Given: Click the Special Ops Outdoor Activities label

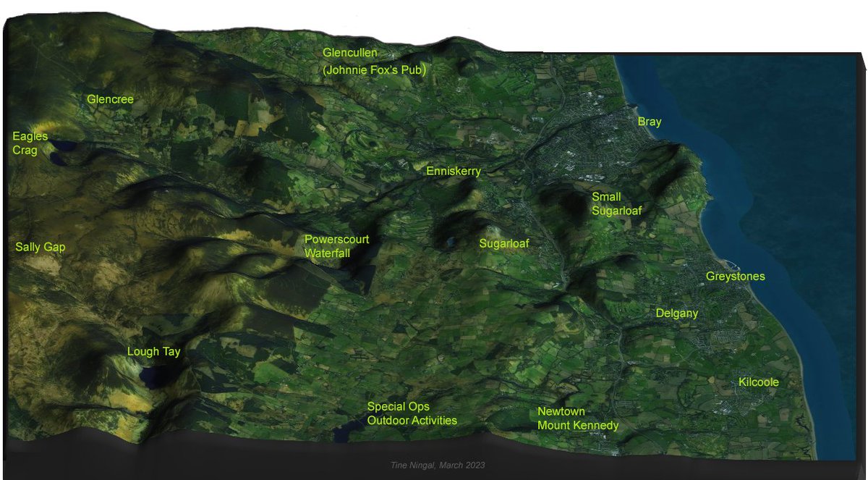Looking at the screenshot, I should point(412,413).
